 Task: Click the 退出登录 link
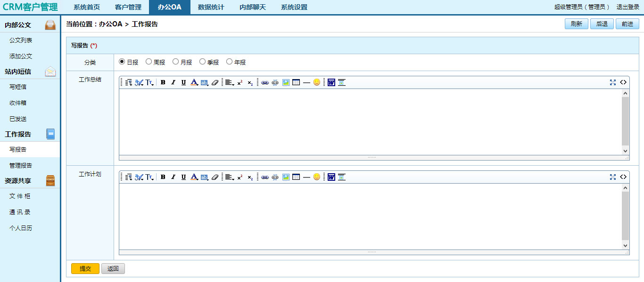point(627,7)
